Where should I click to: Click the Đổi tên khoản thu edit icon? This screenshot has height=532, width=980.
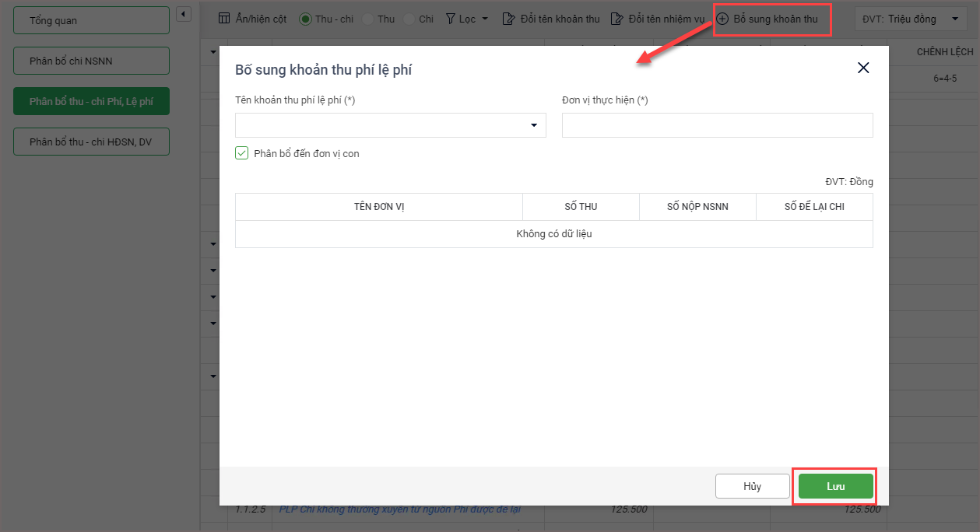[x=508, y=19]
